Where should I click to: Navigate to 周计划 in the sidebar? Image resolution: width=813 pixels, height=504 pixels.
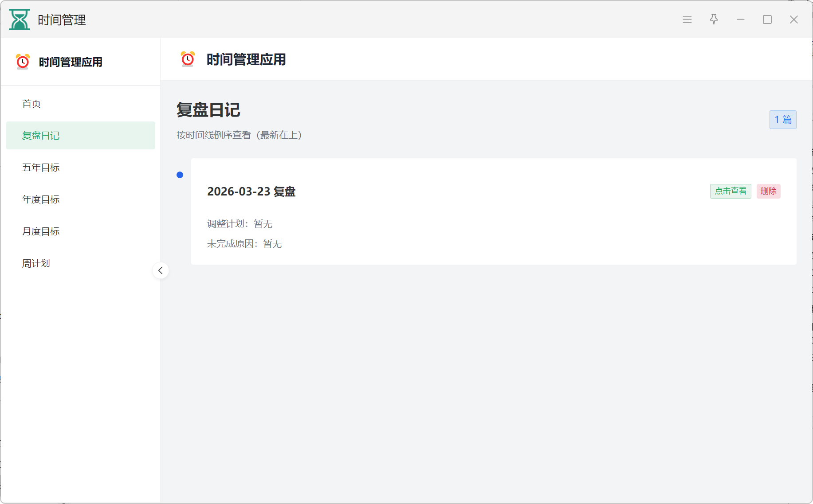[81, 263]
